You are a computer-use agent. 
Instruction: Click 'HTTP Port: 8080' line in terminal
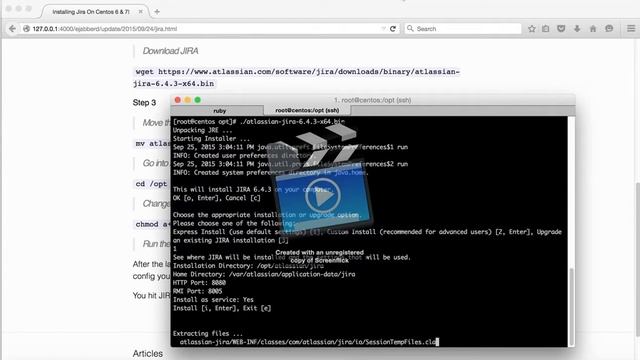[199, 282]
